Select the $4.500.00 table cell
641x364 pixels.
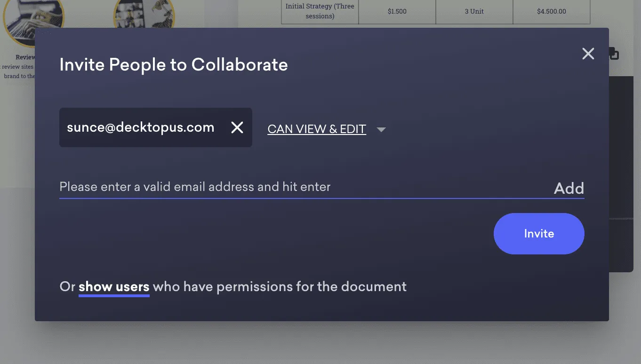pyautogui.click(x=551, y=11)
